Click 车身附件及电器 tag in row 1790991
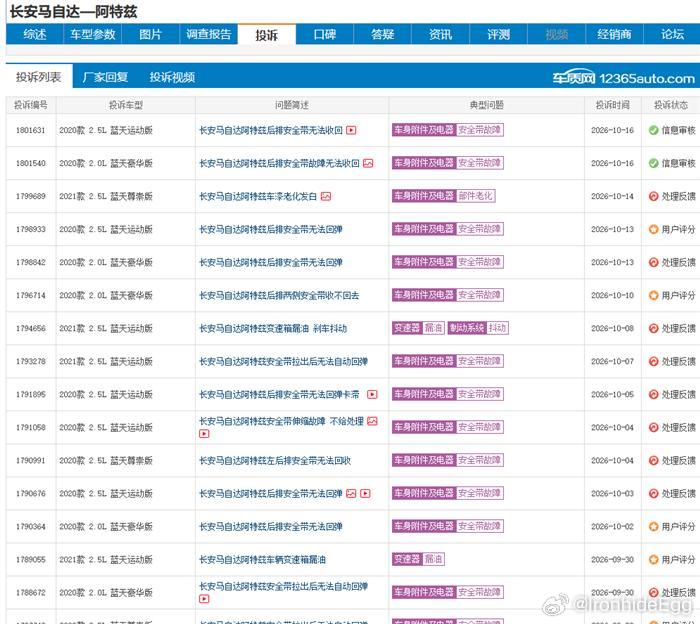The height and width of the screenshot is (624, 700). pyautogui.click(x=424, y=460)
